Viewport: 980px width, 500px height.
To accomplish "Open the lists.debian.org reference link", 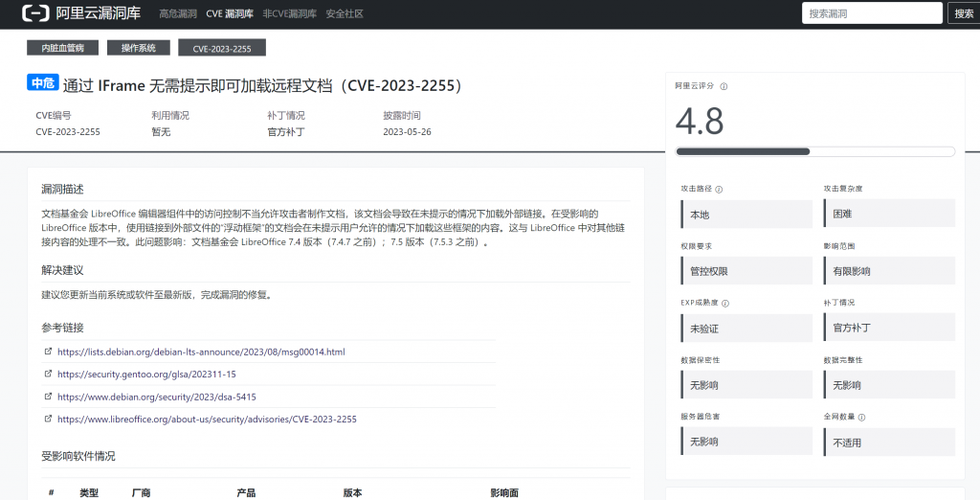I will point(201,352).
